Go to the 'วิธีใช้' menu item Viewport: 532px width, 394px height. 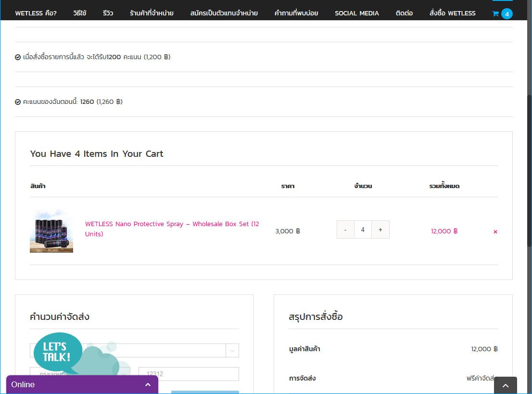click(x=80, y=13)
